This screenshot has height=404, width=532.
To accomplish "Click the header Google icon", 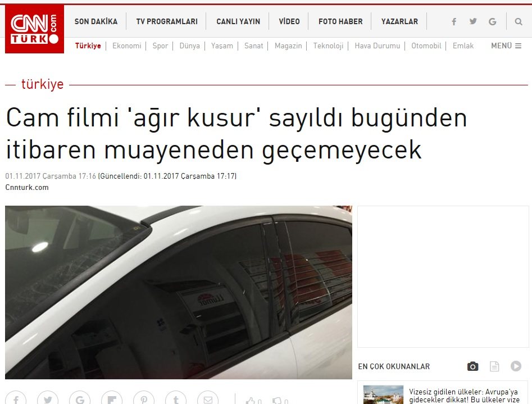I will pyautogui.click(x=492, y=22).
